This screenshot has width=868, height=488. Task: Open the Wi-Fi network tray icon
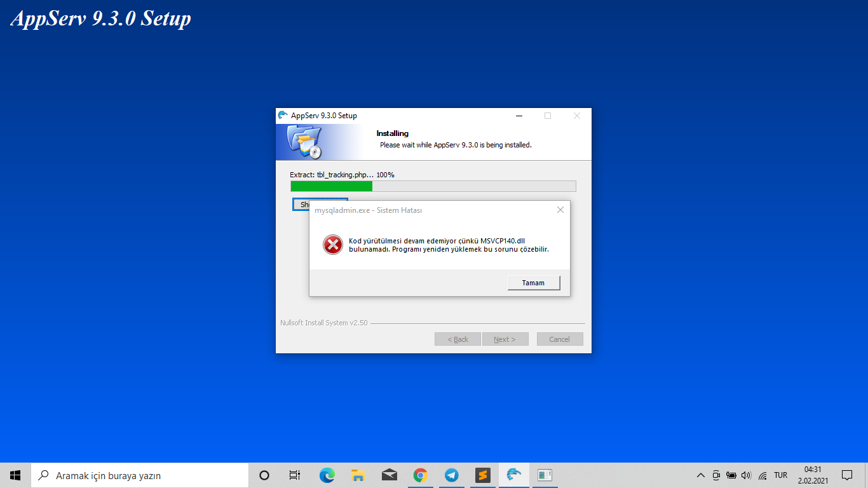(x=762, y=475)
